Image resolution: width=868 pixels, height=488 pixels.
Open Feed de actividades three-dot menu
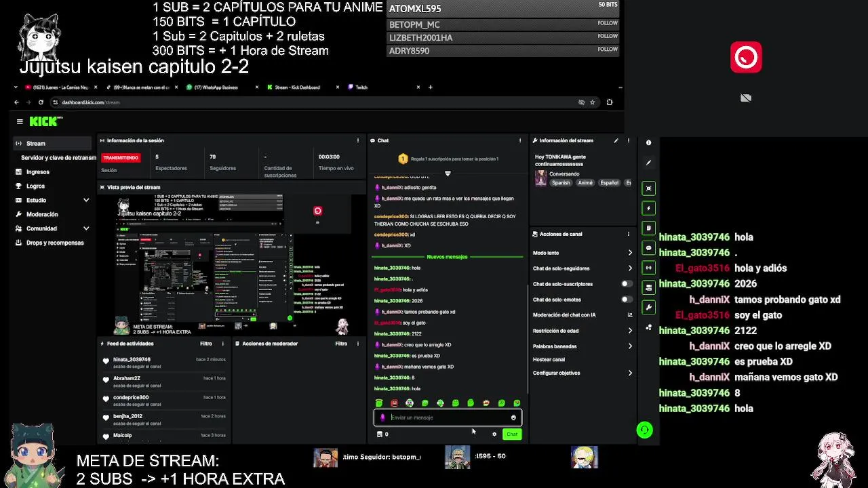[223, 344]
